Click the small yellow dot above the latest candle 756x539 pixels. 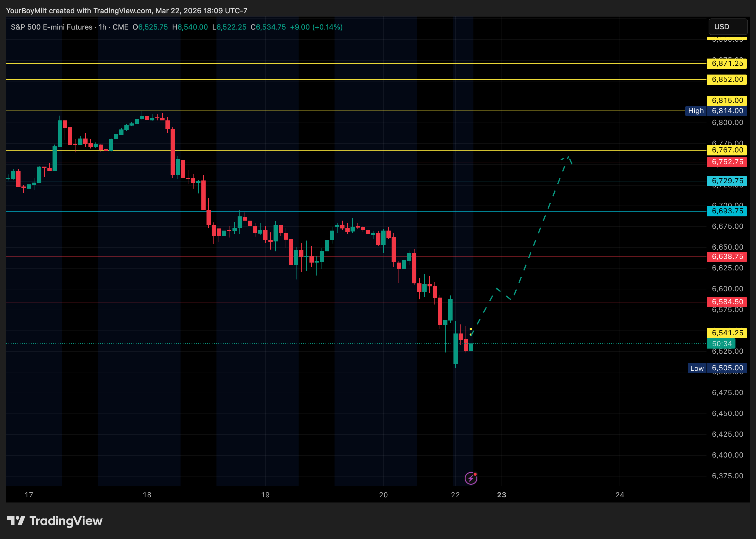[470, 329]
